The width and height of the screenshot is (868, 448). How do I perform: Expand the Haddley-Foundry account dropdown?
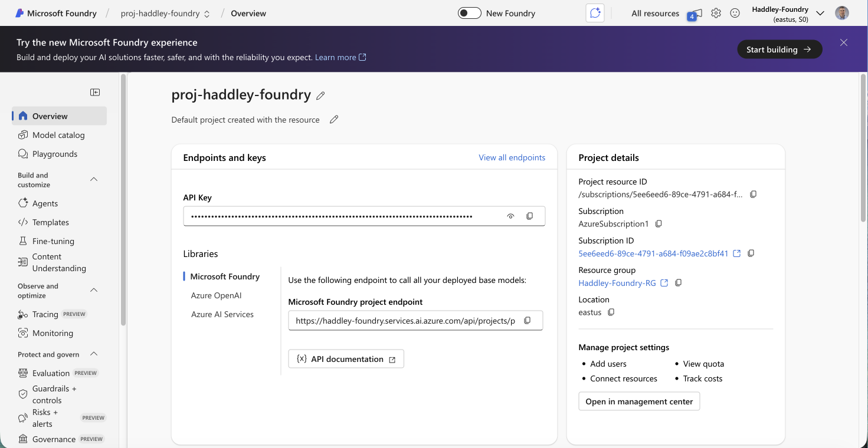pyautogui.click(x=820, y=12)
